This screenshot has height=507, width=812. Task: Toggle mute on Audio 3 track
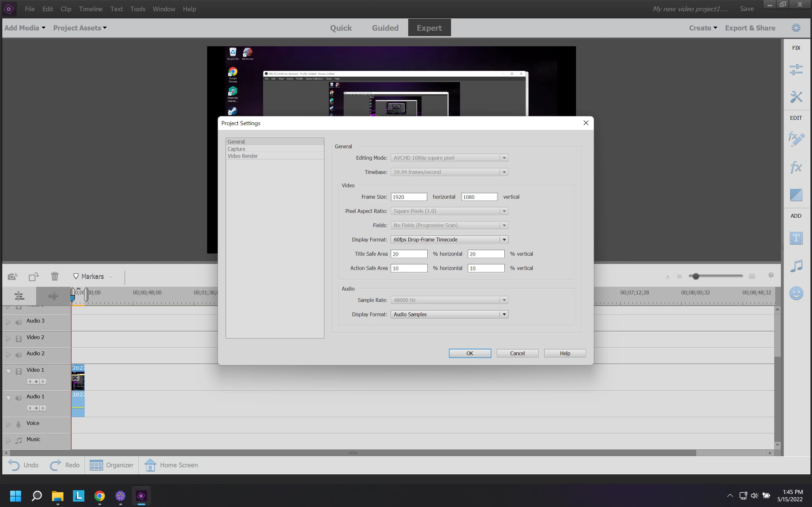(x=18, y=322)
